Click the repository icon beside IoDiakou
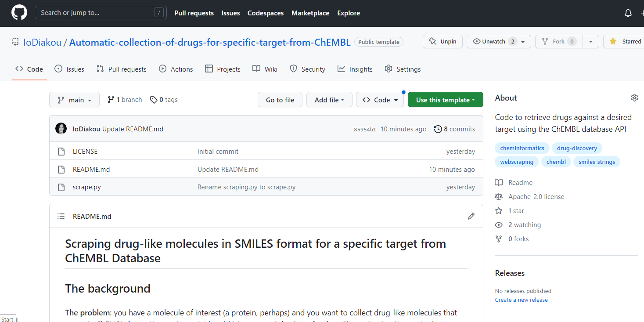The height and width of the screenshot is (322, 644). [x=16, y=42]
